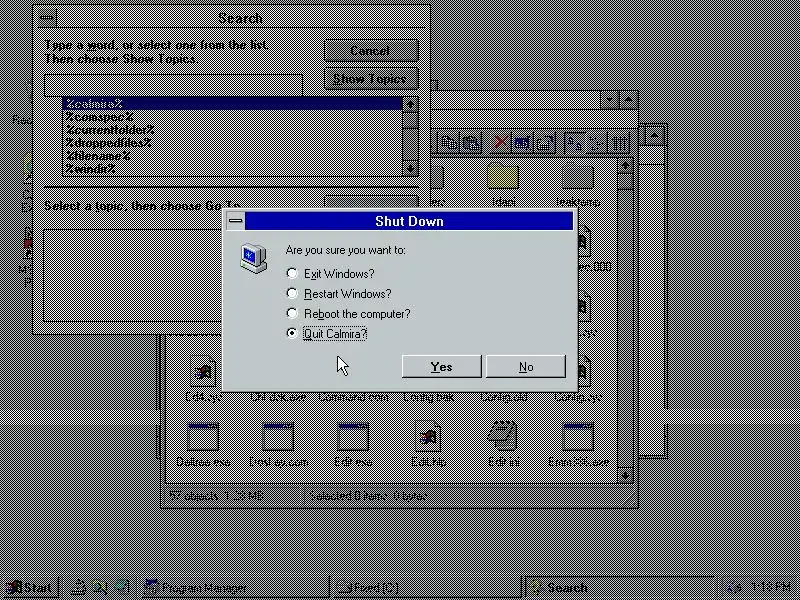Click the Fixed (C:) window maximize arrow
Viewport: 800px width, 600px height.
[x=629, y=99]
